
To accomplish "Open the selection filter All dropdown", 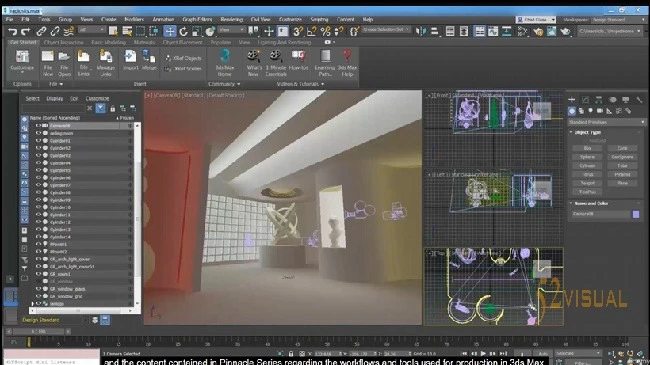I will 92,30.
